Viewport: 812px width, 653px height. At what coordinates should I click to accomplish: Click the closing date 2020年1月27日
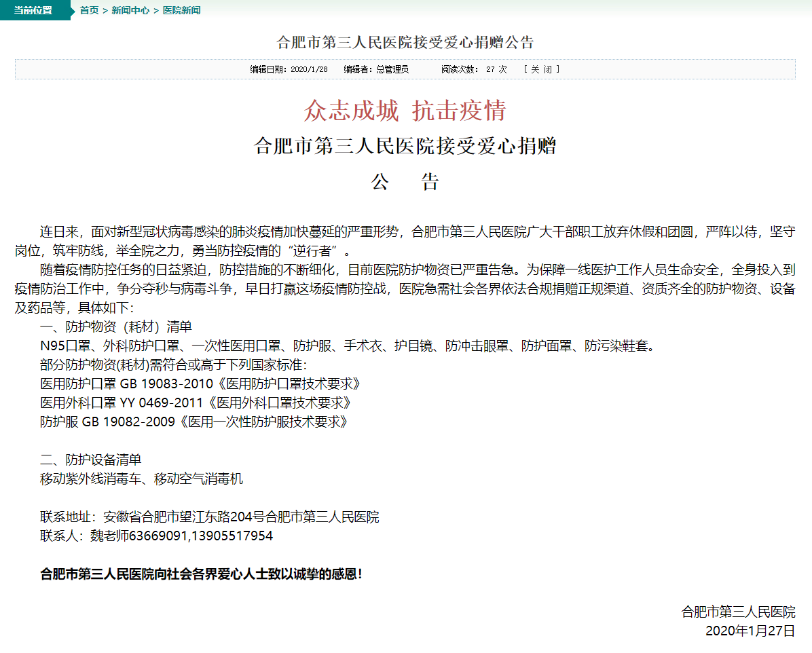click(x=750, y=631)
